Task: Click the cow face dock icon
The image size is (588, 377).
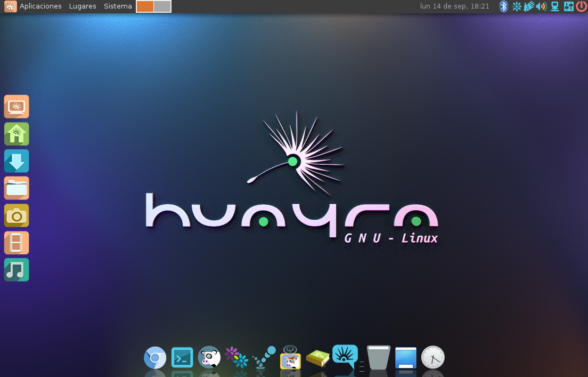Action: [209, 357]
